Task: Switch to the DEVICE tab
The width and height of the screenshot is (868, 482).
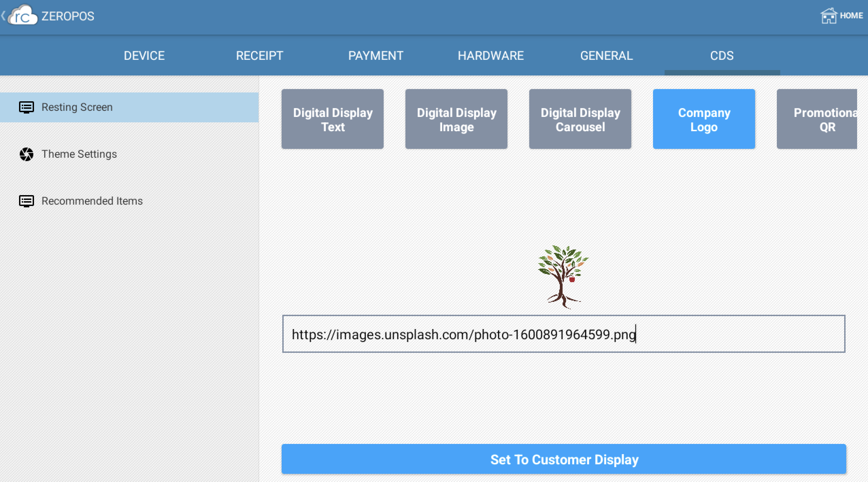Action: point(144,55)
